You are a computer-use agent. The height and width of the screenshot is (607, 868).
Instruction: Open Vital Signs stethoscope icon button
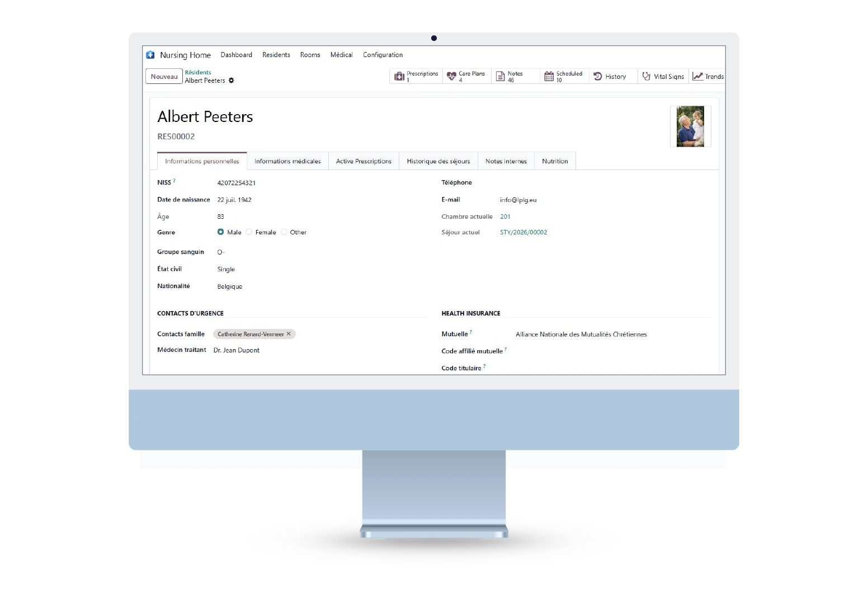coord(647,77)
